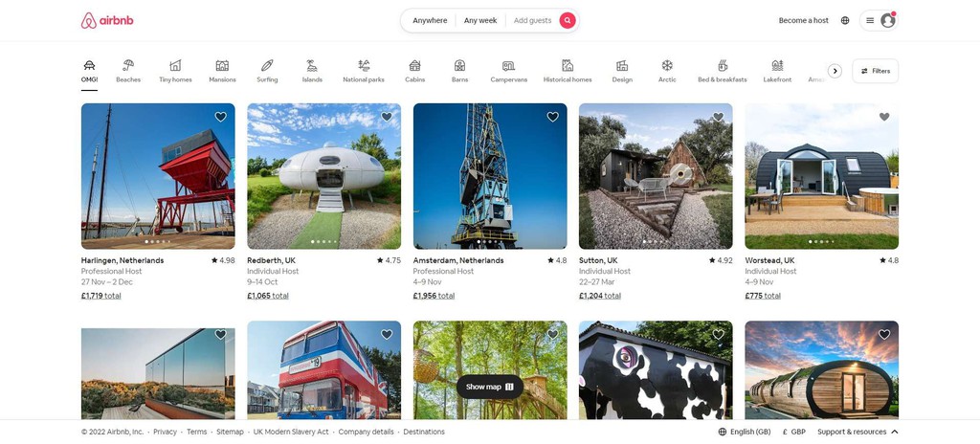Select the Islands category

click(x=312, y=71)
